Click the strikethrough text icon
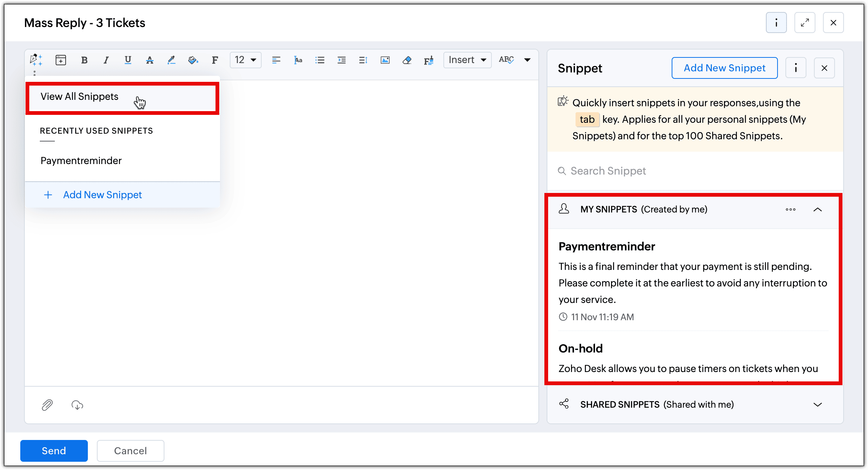This screenshot has height=470, width=868. 149,60
